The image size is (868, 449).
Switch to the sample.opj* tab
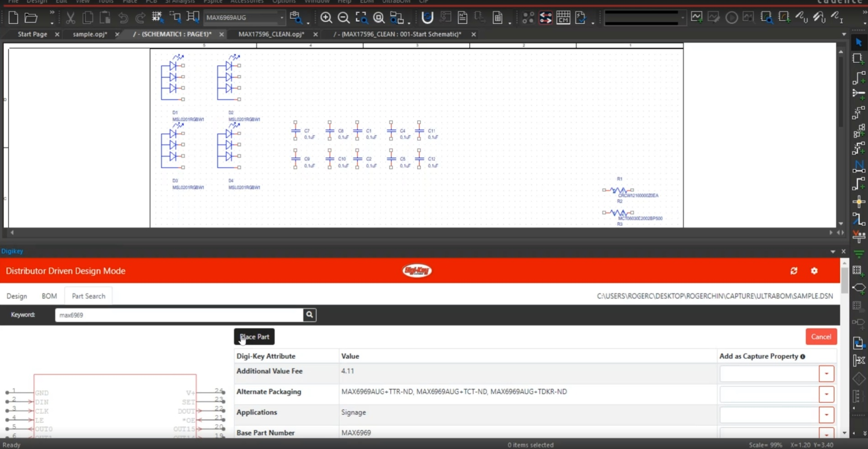coord(90,34)
